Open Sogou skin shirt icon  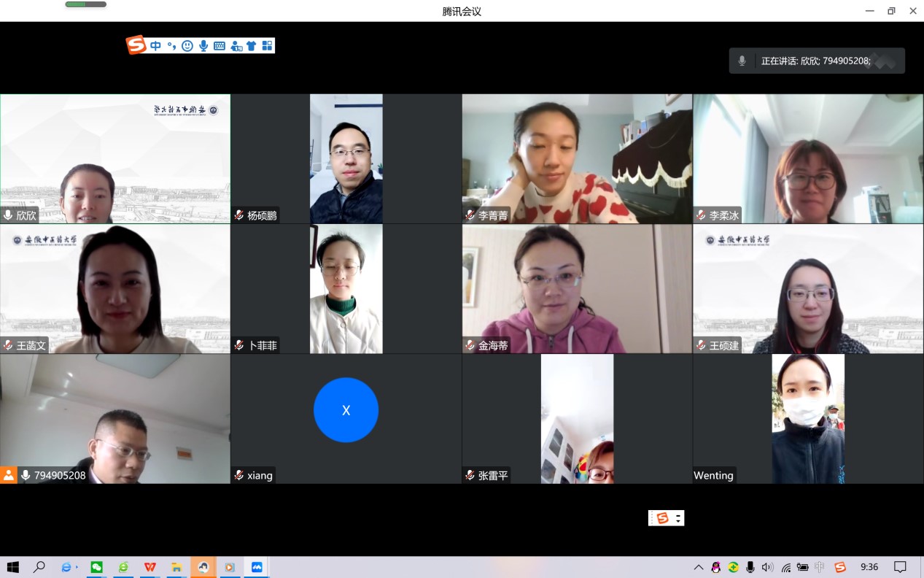[252, 46]
